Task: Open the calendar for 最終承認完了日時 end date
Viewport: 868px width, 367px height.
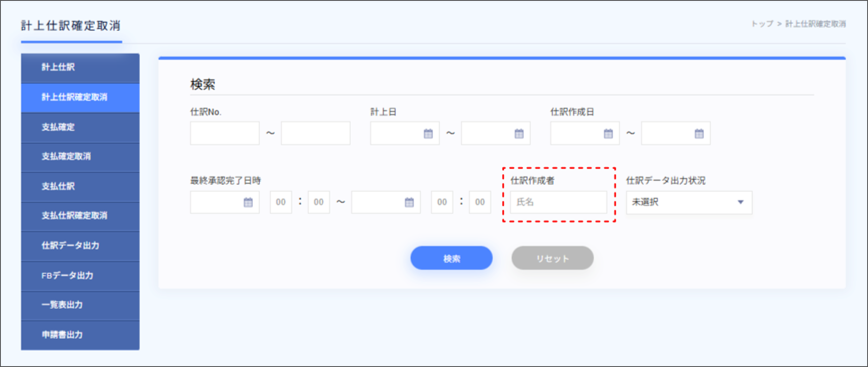Action: 410,202
